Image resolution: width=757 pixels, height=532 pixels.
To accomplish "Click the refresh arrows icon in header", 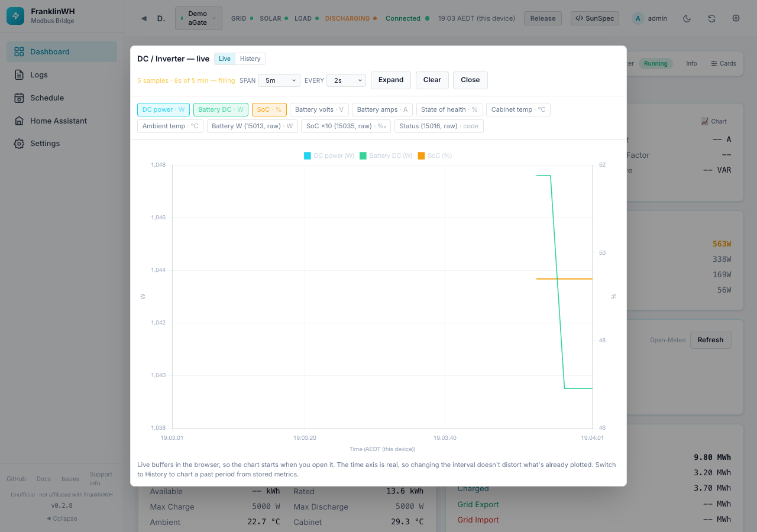I will (711, 18).
